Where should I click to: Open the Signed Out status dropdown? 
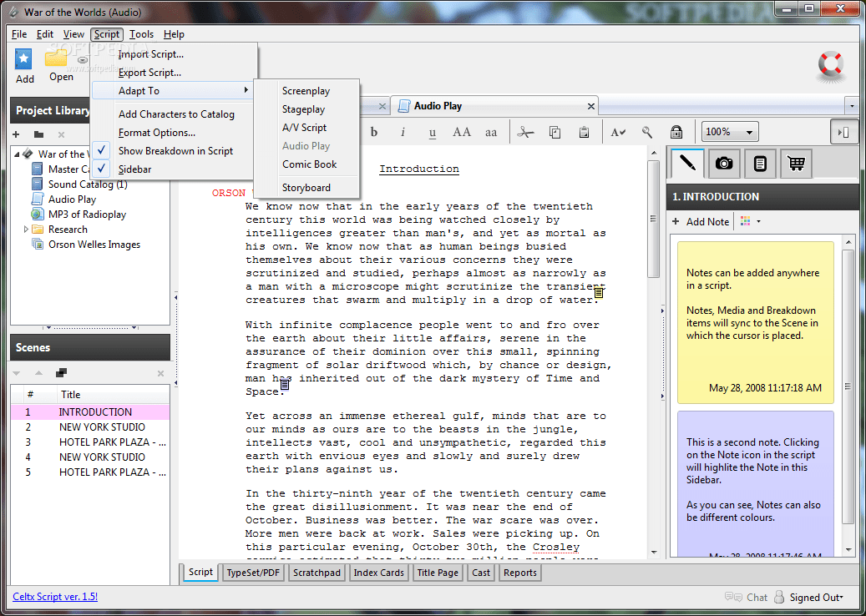tap(816, 598)
